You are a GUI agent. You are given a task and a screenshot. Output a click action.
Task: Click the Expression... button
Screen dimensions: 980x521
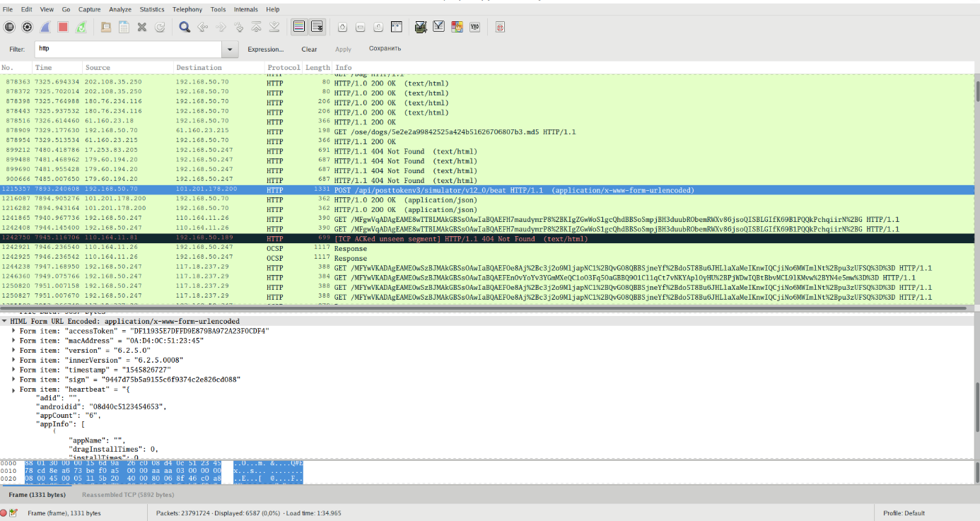pyautogui.click(x=265, y=49)
